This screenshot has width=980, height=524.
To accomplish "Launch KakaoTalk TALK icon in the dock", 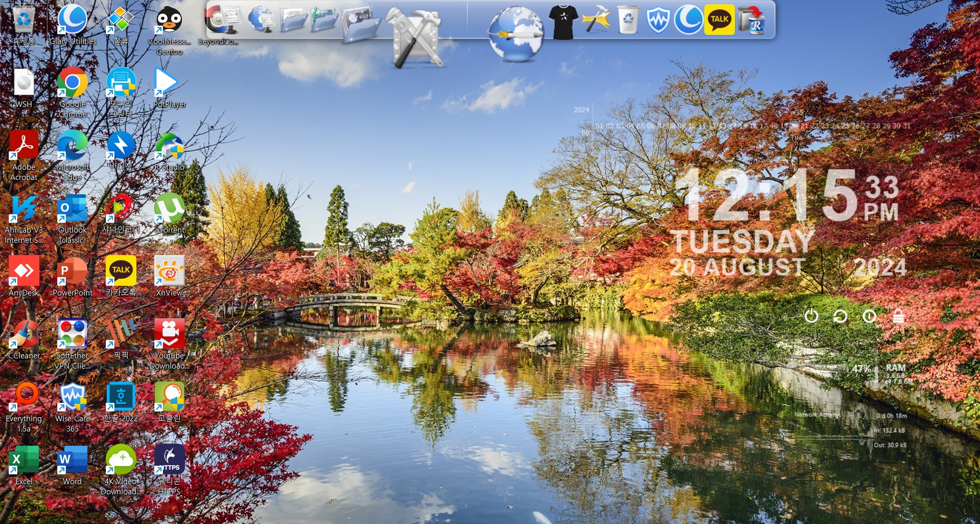I will tap(719, 19).
